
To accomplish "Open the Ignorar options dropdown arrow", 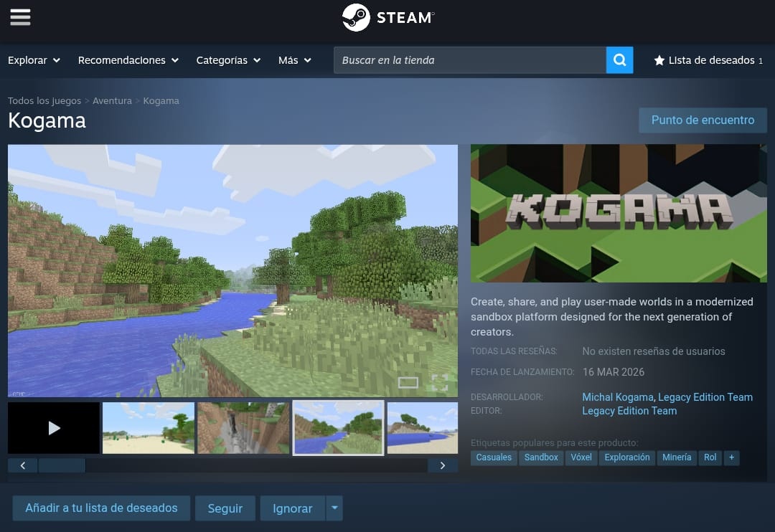I will pyautogui.click(x=334, y=508).
